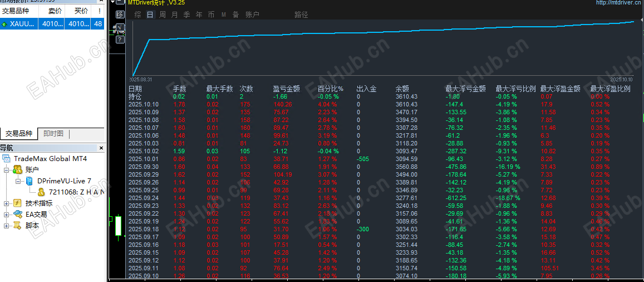Select the 周 weekly statistics tab
644x282 pixels.
pos(163,15)
